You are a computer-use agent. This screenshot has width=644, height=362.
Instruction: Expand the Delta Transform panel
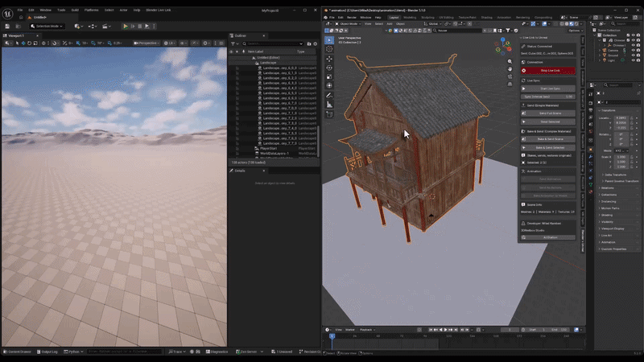click(615, 175)
